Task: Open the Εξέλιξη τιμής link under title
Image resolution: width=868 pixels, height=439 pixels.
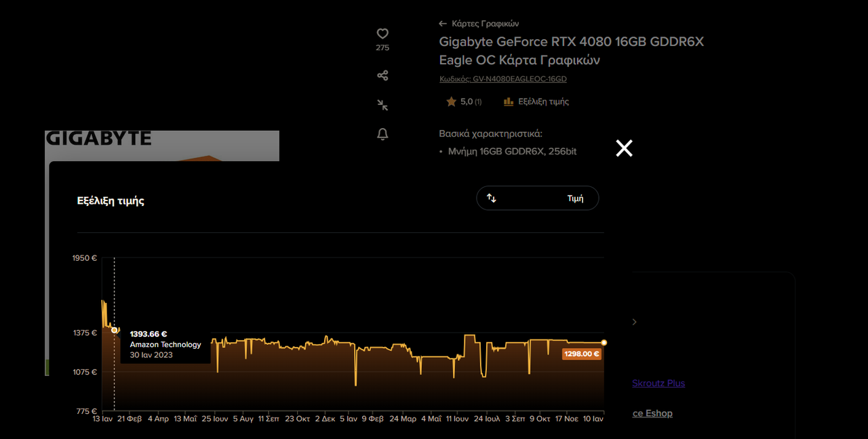Action: (x=543, y=102)
